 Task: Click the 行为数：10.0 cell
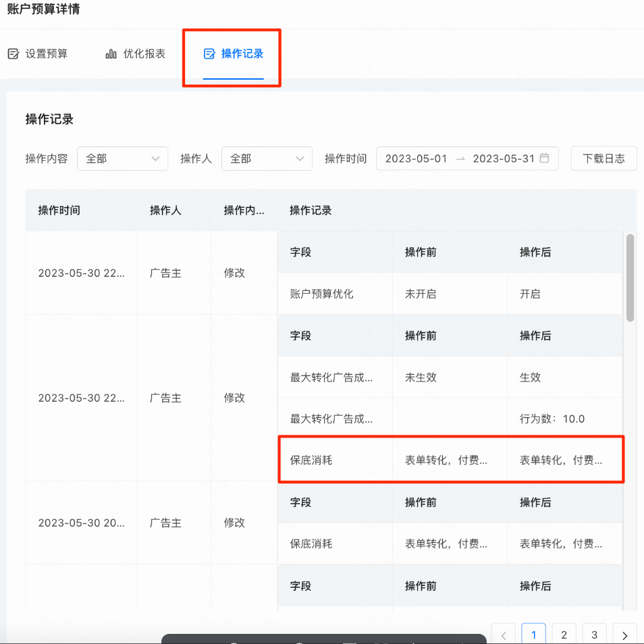(x=565, y=419)
